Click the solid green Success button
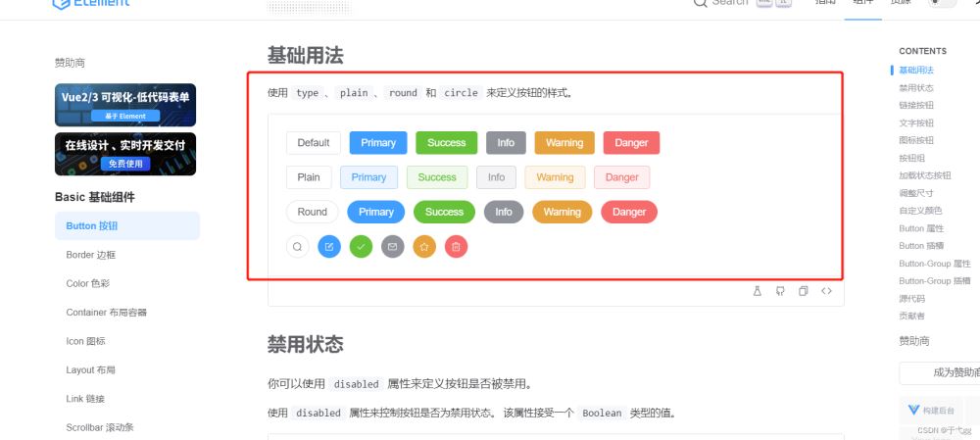Screen dimensions: 980x440 [x=446, y=142]
